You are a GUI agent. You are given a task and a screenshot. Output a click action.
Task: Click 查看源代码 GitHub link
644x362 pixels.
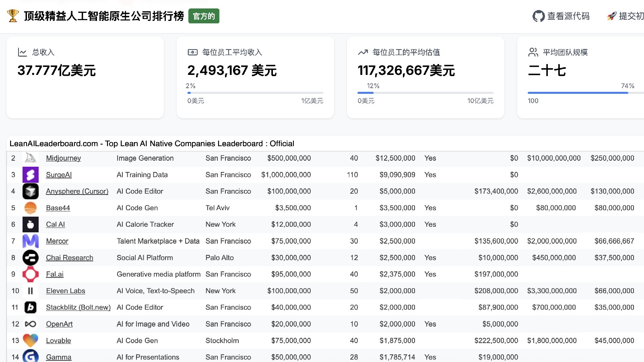click(561, 16)
